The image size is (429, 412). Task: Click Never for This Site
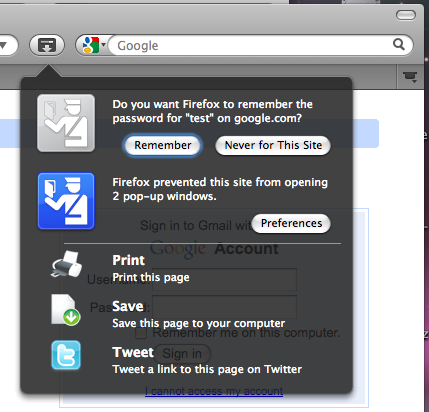coord(273,145)
